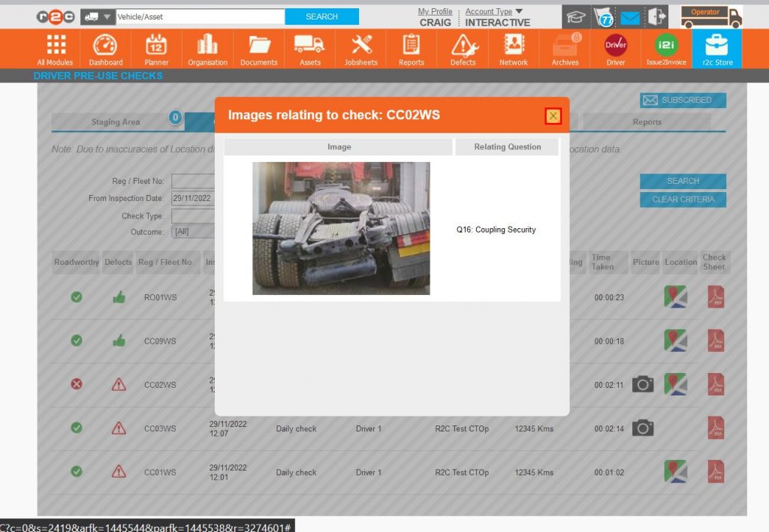Click the coupling security truck image thumbnail
Image resolution: width=769 pixels, height=532 pixels.
click(339, 227)
